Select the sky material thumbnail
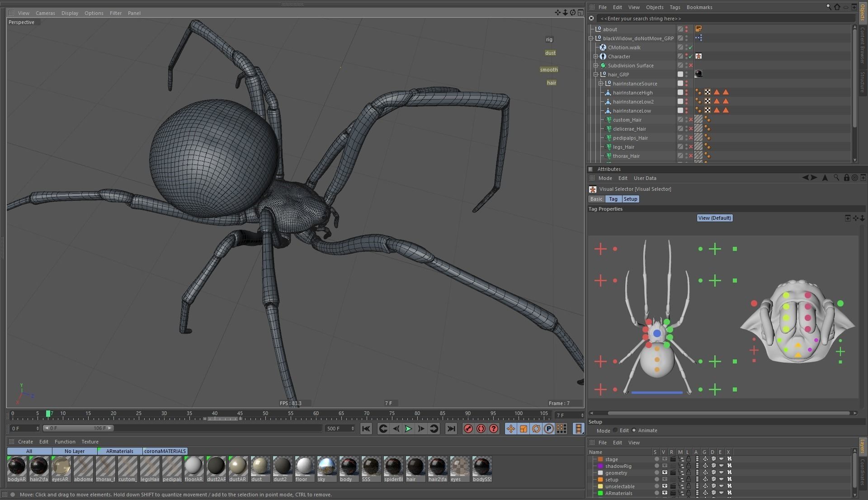 [326, 469]
